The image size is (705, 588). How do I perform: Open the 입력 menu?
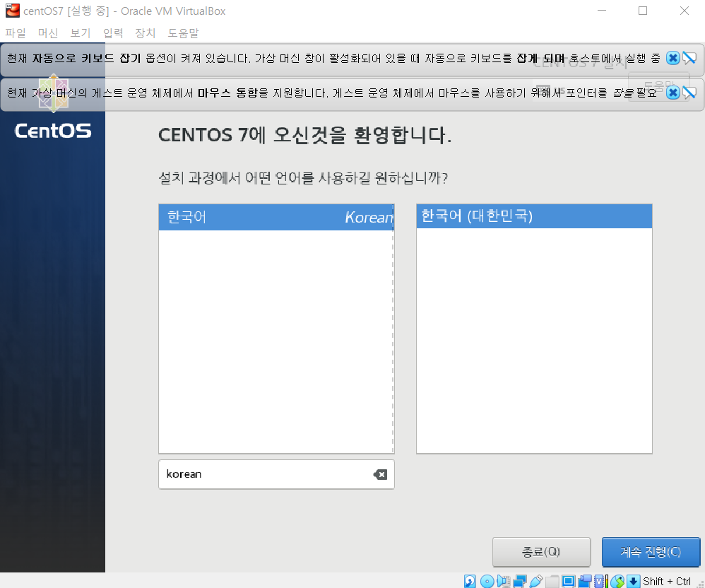tap(113, 33)
